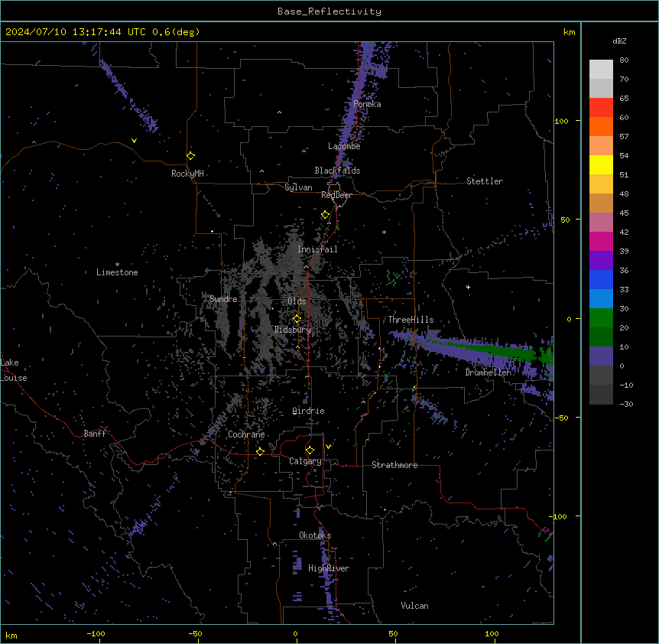659x644 pixels.
Task: Click the Airdrie city label
Action: tap(309, 411)
